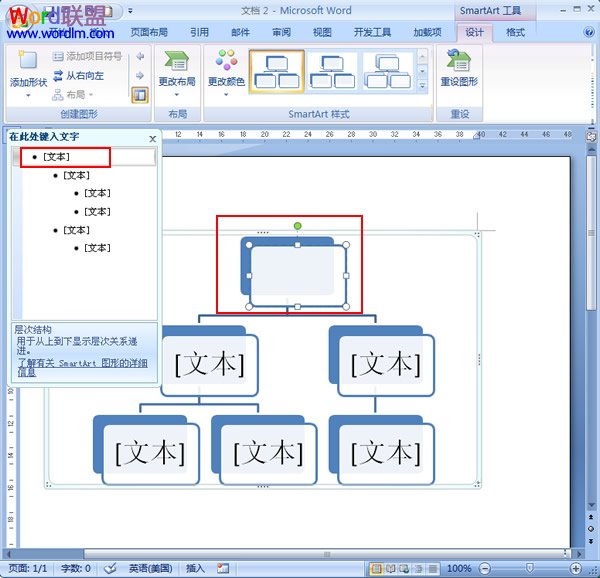This screenshot has height=578, width=600.
Task: Click Previous Page double-arrow button
Action: tap(591, 517)
